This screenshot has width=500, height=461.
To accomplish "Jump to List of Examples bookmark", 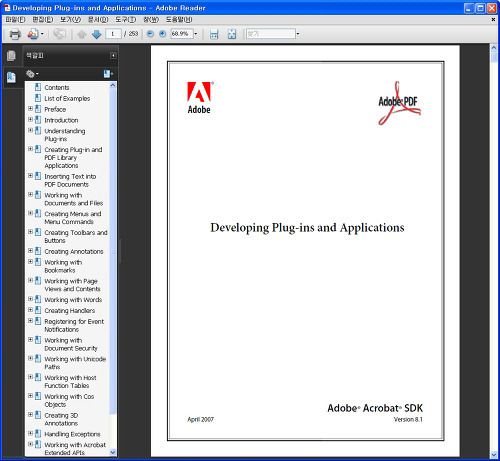I will 67,98.
